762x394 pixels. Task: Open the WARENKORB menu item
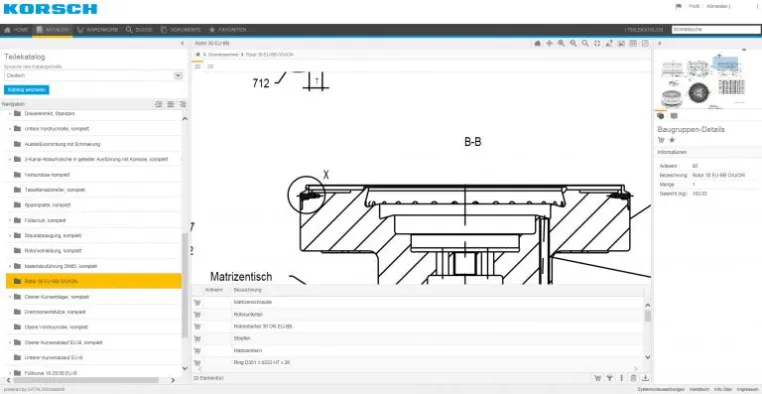(x=97, y=30)
